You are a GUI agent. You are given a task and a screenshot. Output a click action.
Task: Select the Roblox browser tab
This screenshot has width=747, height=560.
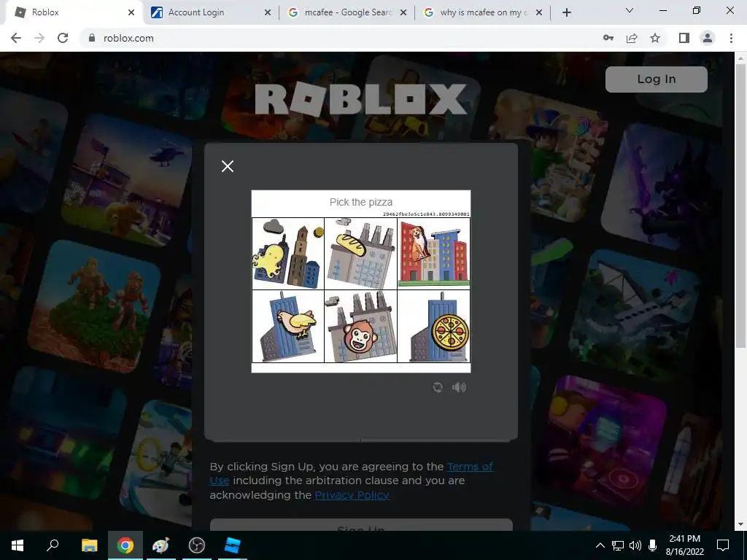click(x=71, y=12)
